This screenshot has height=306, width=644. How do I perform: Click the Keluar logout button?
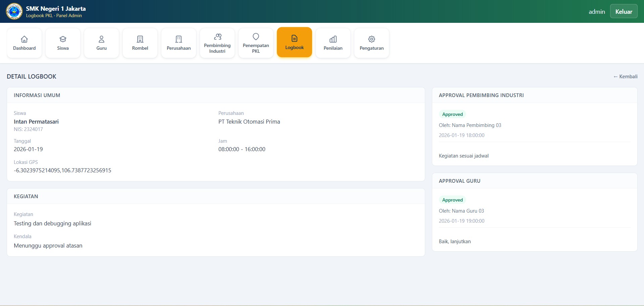click(624, 11)
